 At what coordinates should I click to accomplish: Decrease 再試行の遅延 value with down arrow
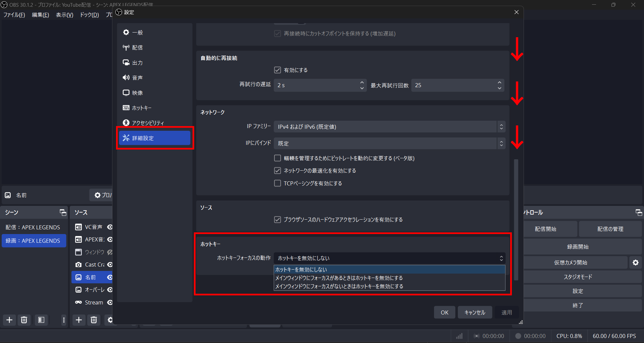pos(362,88)
